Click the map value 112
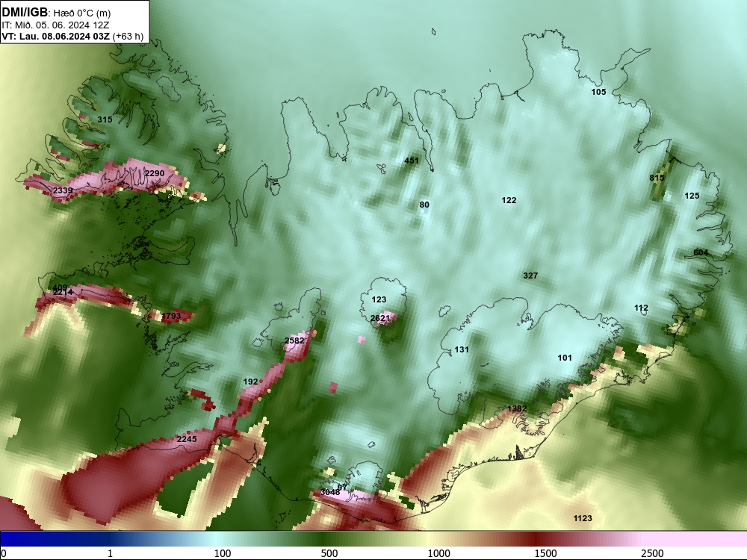 pos(641,308)
